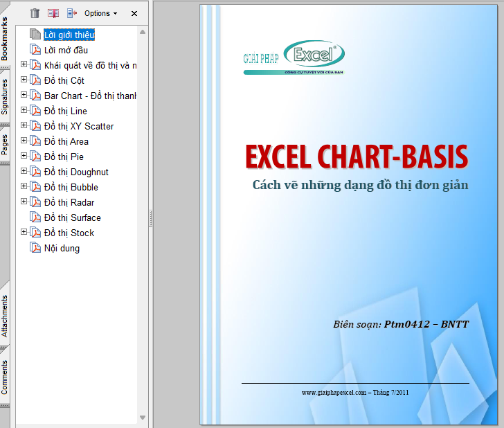Show the Comments side tab
The width and height of the screenshot is (504, 428).
6,377
